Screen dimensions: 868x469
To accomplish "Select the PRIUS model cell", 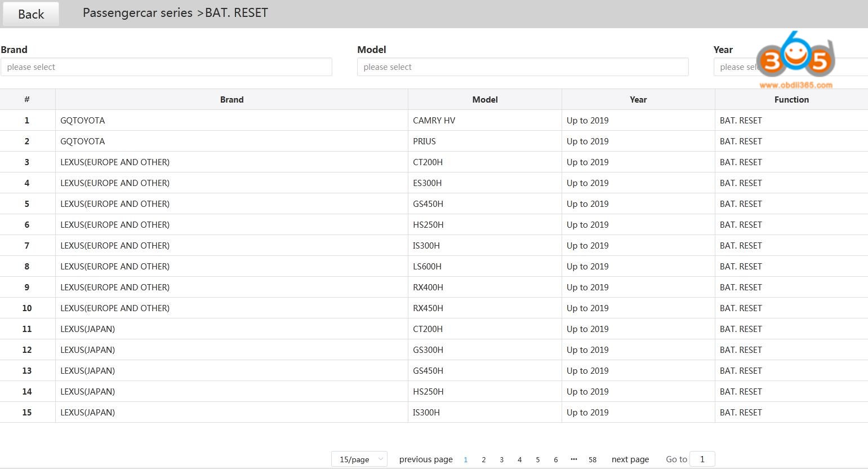I will (x=485, y=141).
